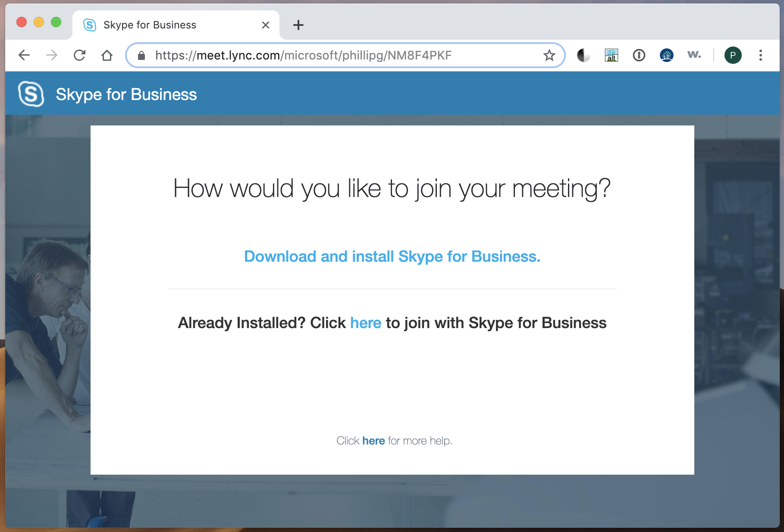Image resolution: width=784 pixels, height=532 pixels.
Task: Click the browser forward arrow
Action: pos(52,55)
